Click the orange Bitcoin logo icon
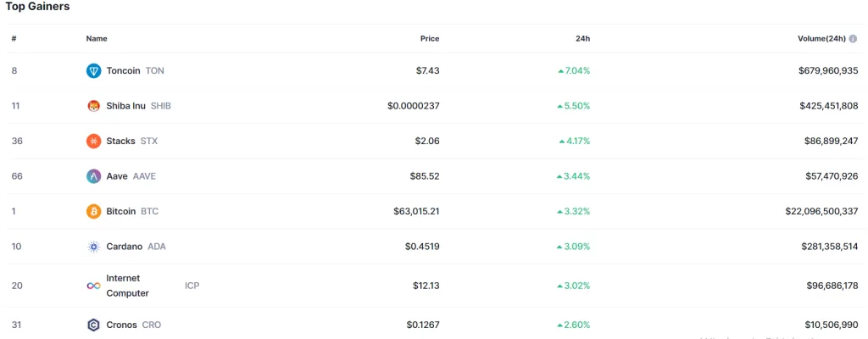 (x=93, y=211)
